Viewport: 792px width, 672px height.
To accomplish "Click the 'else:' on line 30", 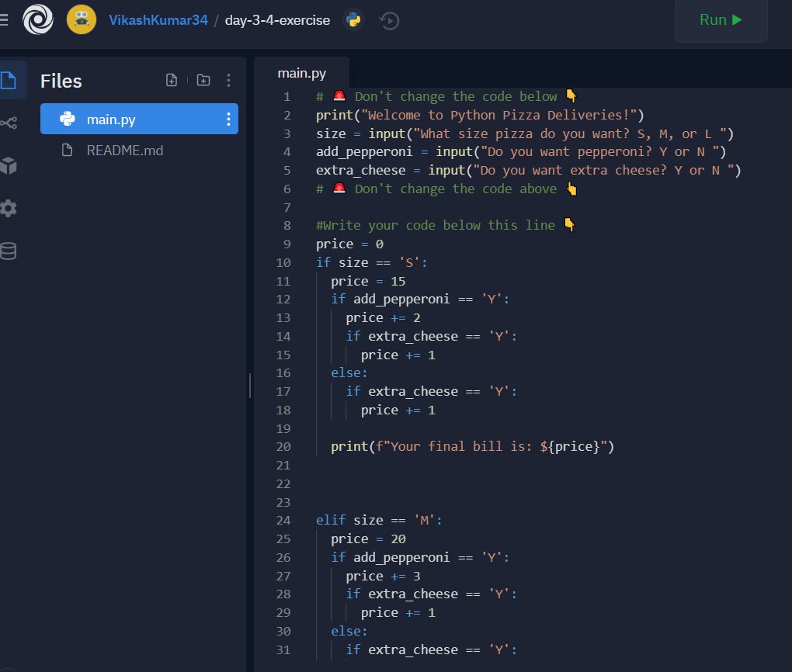I will 349,632.
